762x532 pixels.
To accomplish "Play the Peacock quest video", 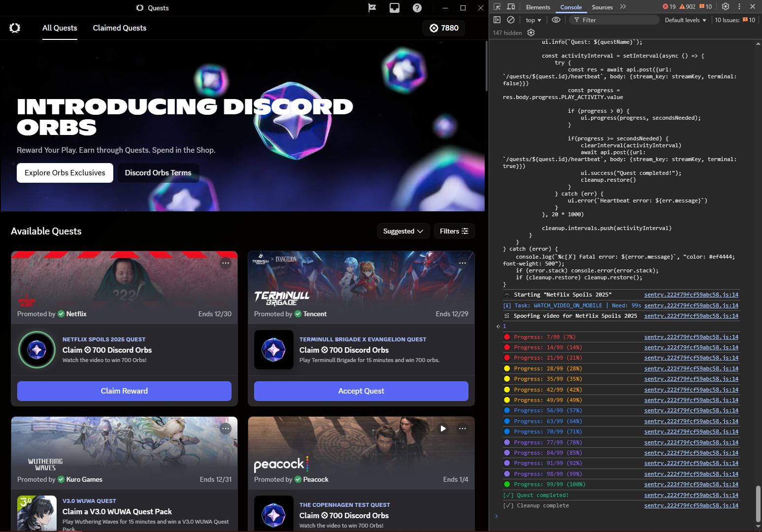I will click(x=443, y=429).
